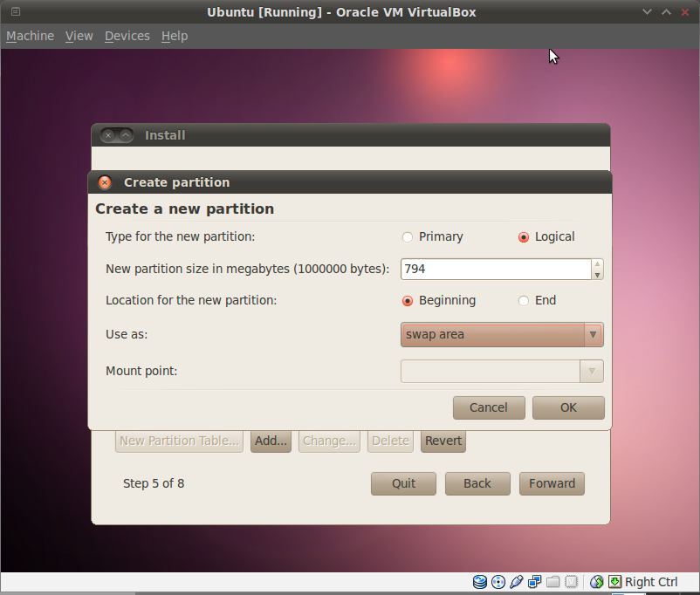Proceed with the Forward button
The image size is (700, 595).
[x=552, y=484]
